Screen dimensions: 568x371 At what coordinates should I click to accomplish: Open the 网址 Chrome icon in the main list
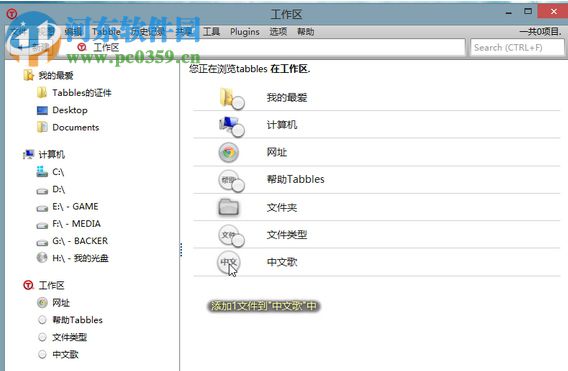[x=229, y=152]
